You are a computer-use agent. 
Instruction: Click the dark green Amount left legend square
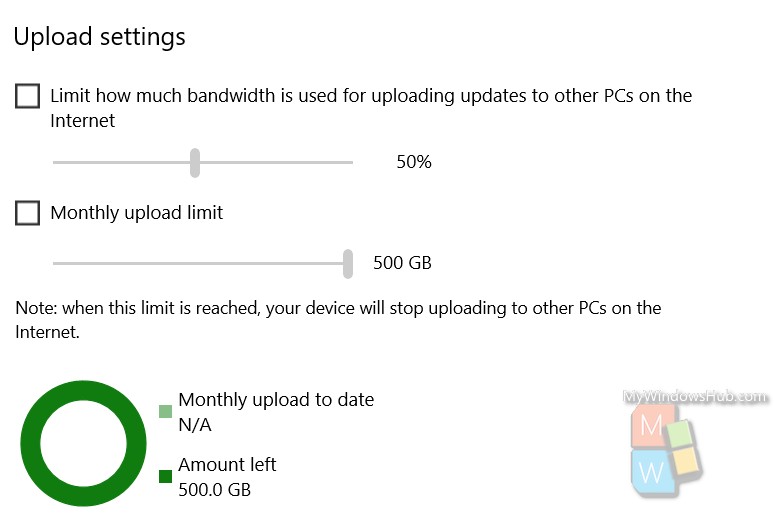click(x=166, y=477)
